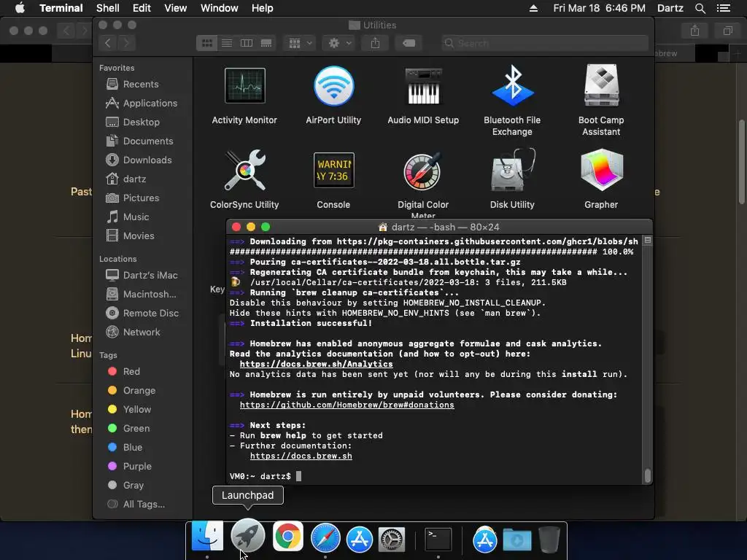Click the Dartz user name in menu bar
747x560 pixels.
click(670, 8)
